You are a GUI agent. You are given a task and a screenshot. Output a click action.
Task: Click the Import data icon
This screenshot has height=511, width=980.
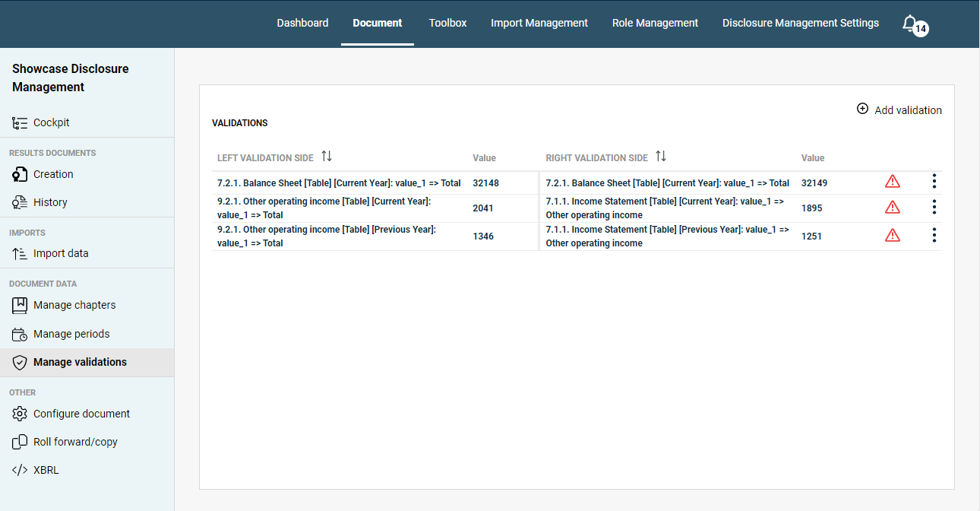click(x=20, y=253)
